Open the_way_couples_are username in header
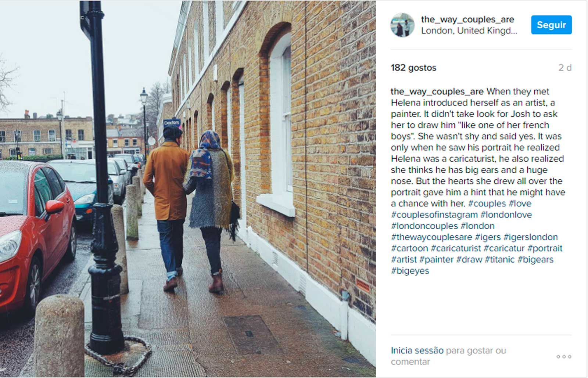The width and height of the screenshot is (588, 378). point(467,19)
